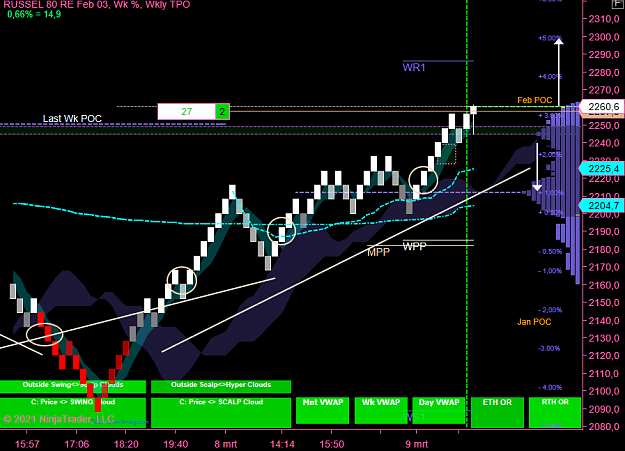Click the 2270,0 price axis label
The width and height of the screenshot is (625, 451).
click(x=603, y=90)
